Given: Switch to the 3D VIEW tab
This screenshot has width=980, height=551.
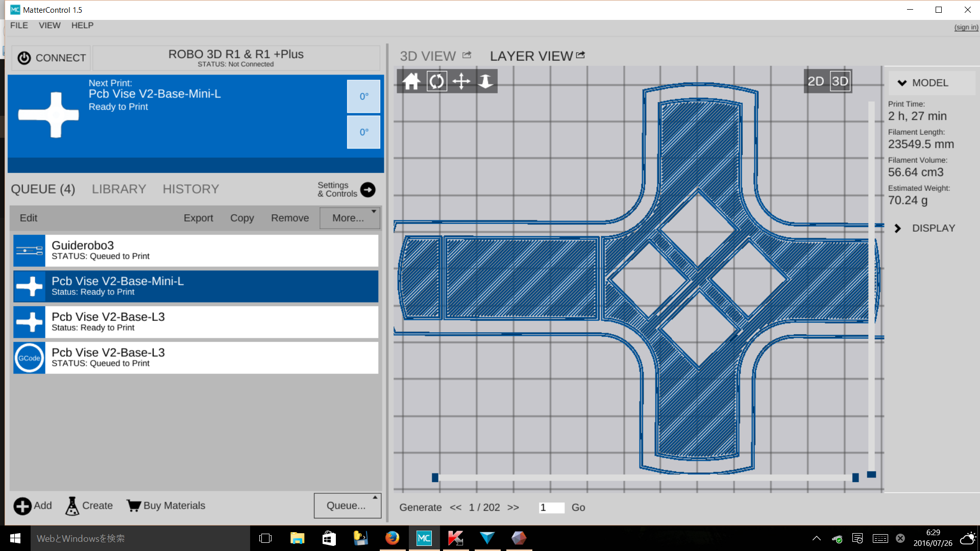Looking at the screenshot, I should pos(428,56).
